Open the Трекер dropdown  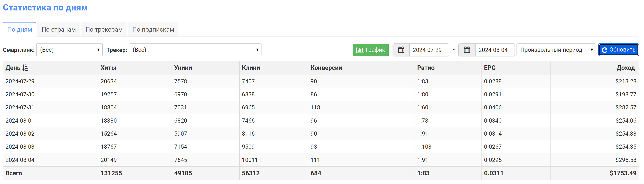tap(195, 50)
